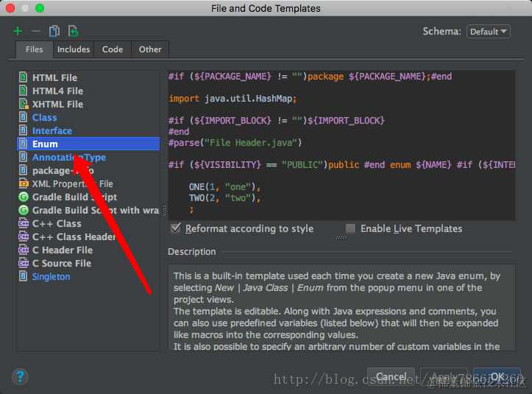
Task: Toggle Reformat according to style checkbox
Action: 176,228
